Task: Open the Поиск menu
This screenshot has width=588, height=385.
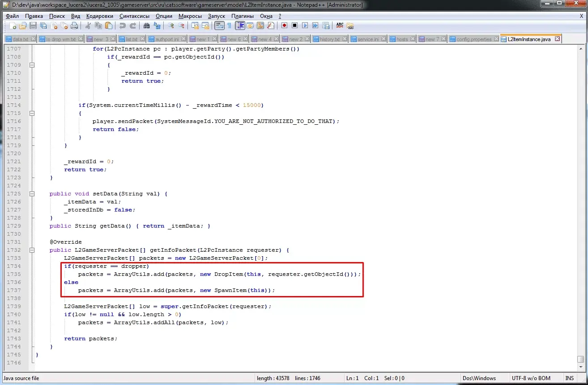Action: click(x=57, y=16)
